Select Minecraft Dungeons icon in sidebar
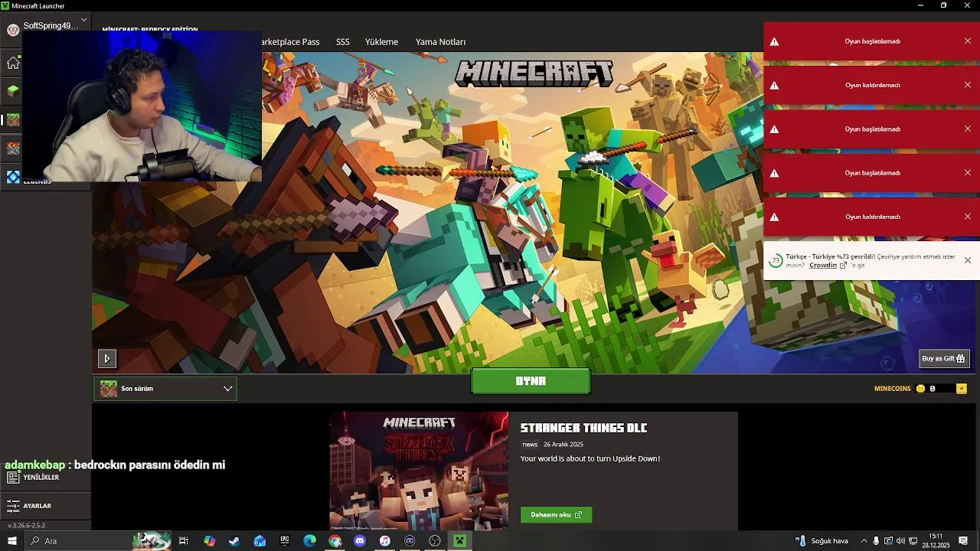Image resolution: width=980 pixels, height=551 pixels. (x=13, y=148)
